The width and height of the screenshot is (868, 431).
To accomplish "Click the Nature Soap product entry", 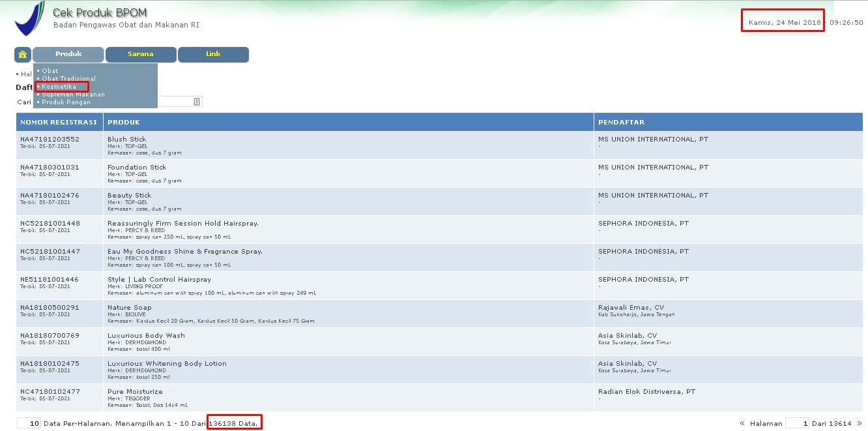I will [129, 308].
